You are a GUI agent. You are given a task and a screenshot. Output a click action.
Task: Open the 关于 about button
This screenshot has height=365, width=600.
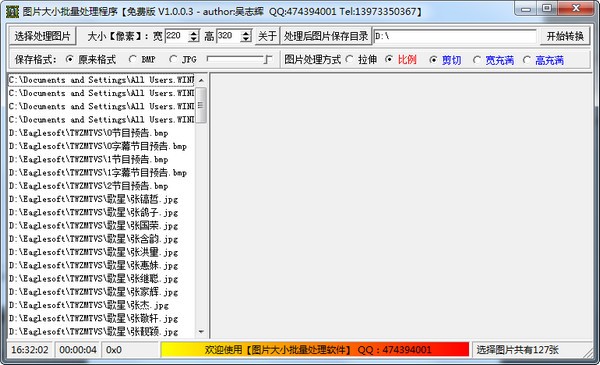[x=267, y=36]
